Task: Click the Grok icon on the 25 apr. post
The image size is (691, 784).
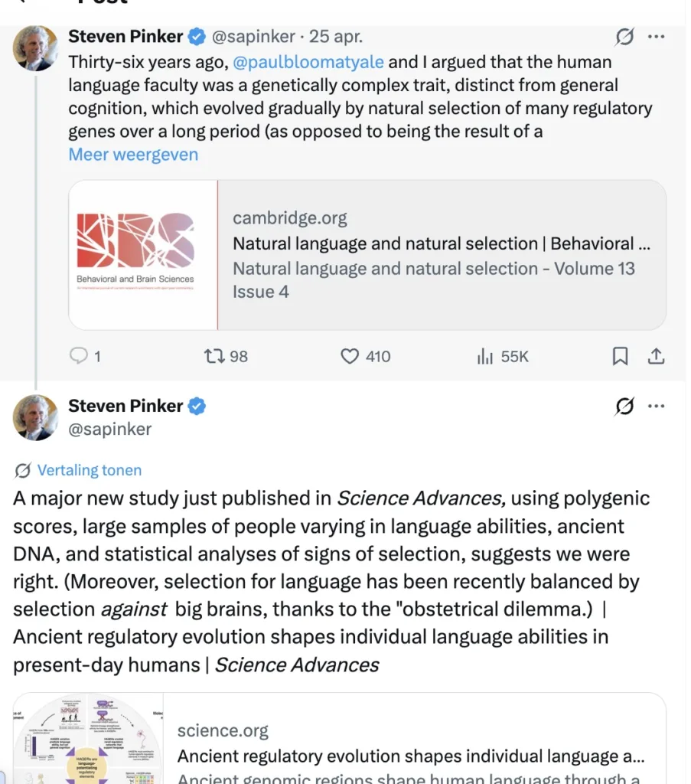Action: tap(624, 37)
